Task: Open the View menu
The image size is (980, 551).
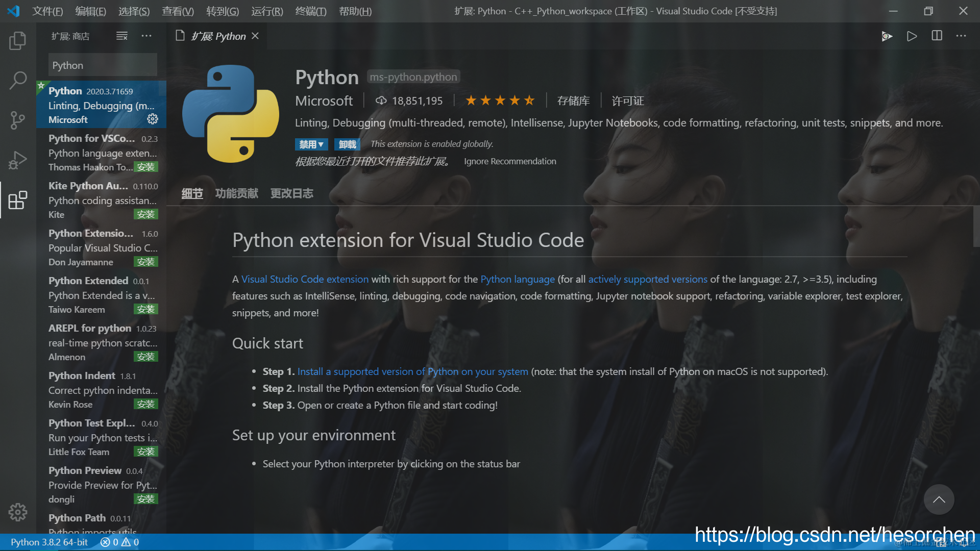Action: [178, 11]
